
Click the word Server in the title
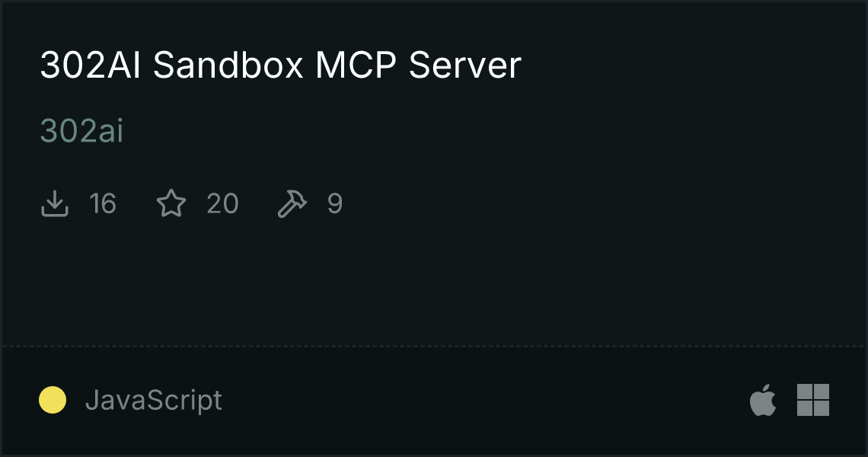[465, 65]
